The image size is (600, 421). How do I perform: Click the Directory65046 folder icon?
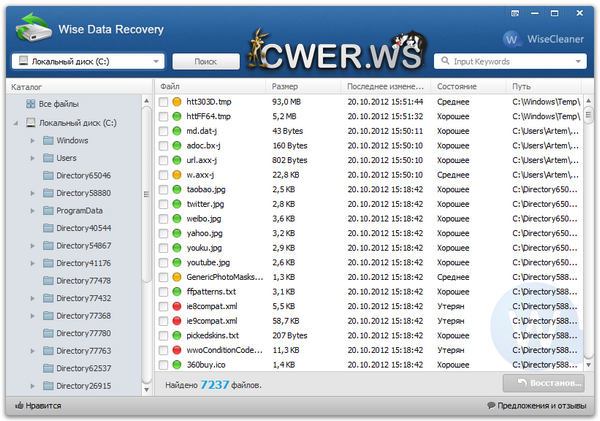pyautogui.click(x=48, y=175)
